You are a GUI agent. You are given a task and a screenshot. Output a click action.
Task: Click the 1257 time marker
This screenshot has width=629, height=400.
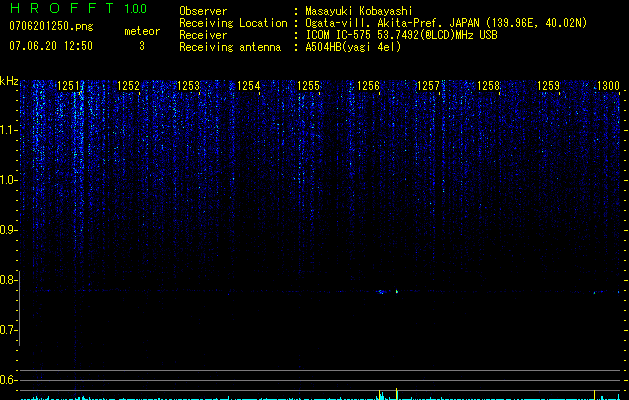tap(428, 86)
